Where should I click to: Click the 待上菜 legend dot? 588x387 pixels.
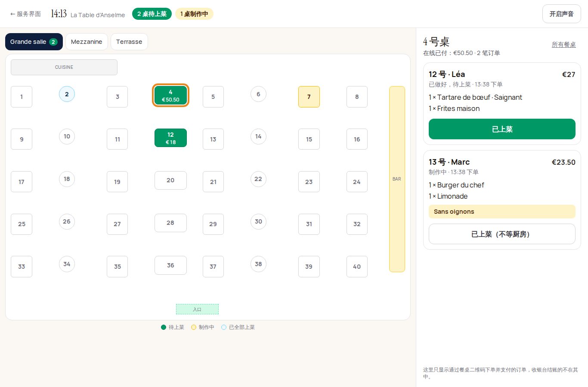tap(164, 327)
